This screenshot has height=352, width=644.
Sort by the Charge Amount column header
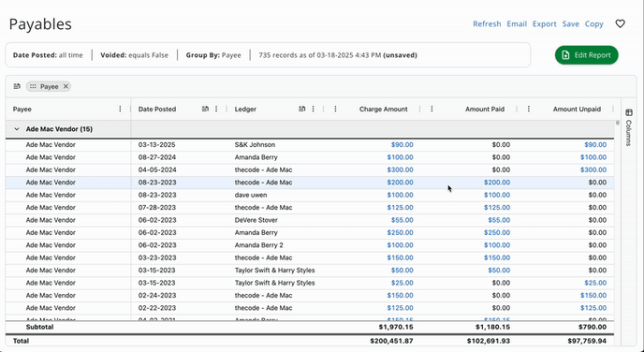point(383,109)
